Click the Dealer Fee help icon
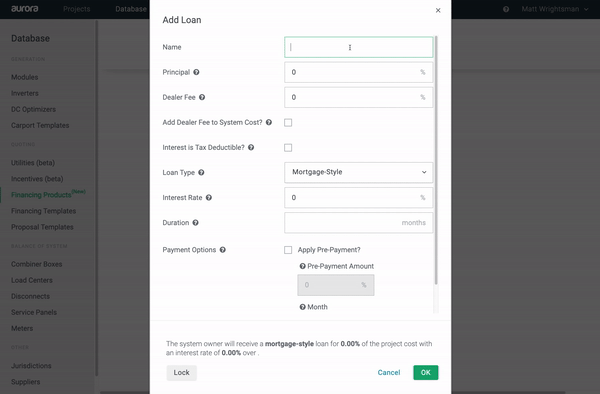This screenshot has width=600, height=394. pos(202,97)
